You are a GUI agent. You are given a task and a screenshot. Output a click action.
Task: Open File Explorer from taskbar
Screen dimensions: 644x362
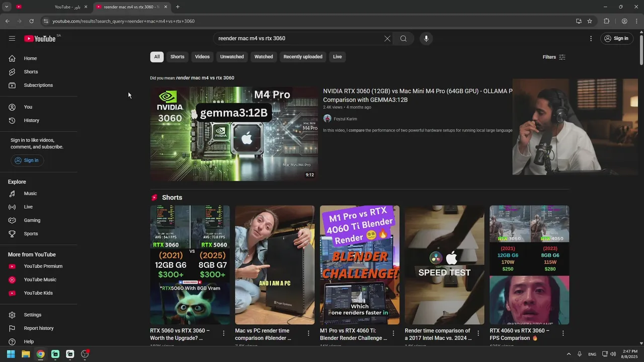pos(26,354)
